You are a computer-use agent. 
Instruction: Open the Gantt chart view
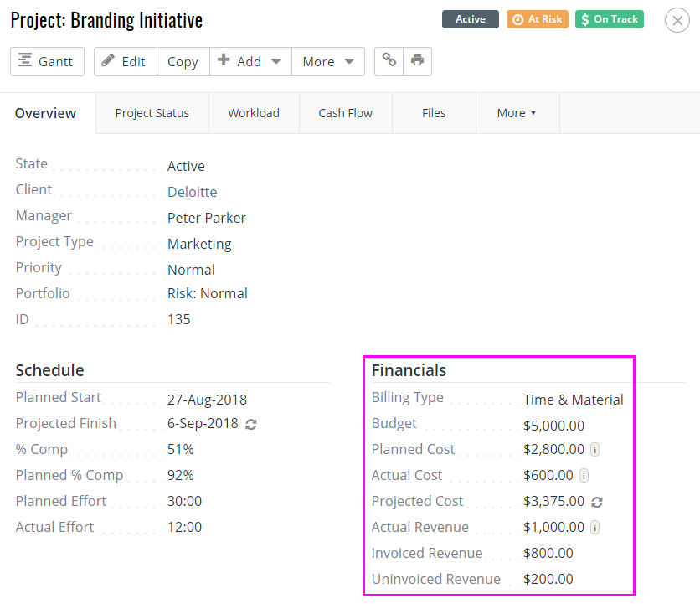tap(47, 62)
